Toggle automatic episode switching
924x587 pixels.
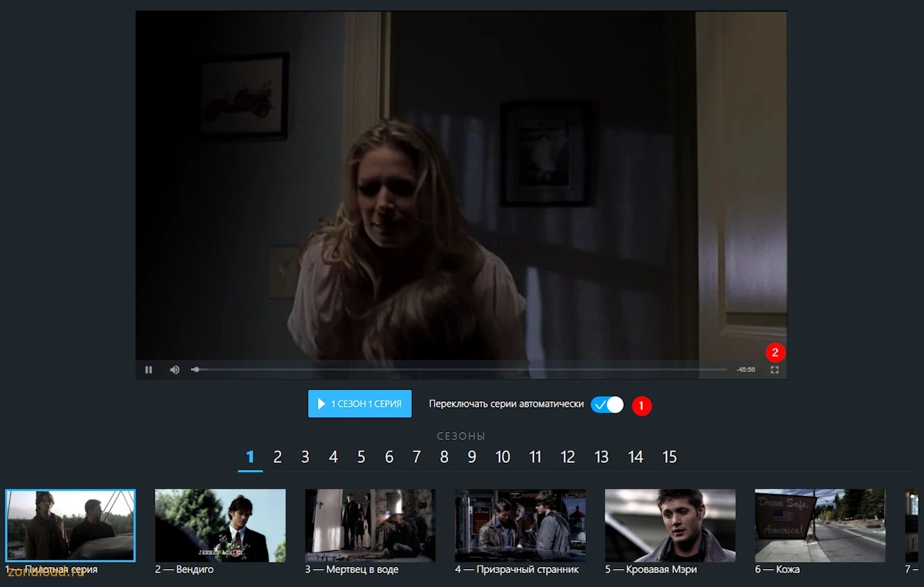click(x=607, y=404)
